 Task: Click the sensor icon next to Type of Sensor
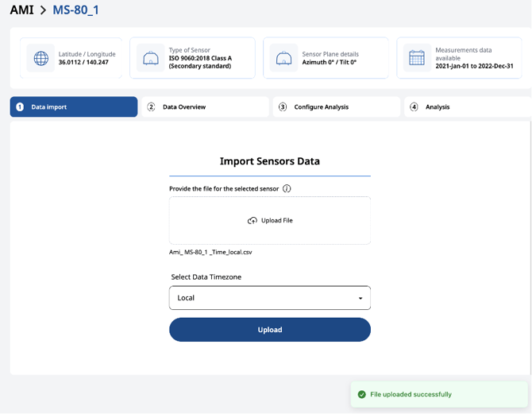click(x=151, y=59)
